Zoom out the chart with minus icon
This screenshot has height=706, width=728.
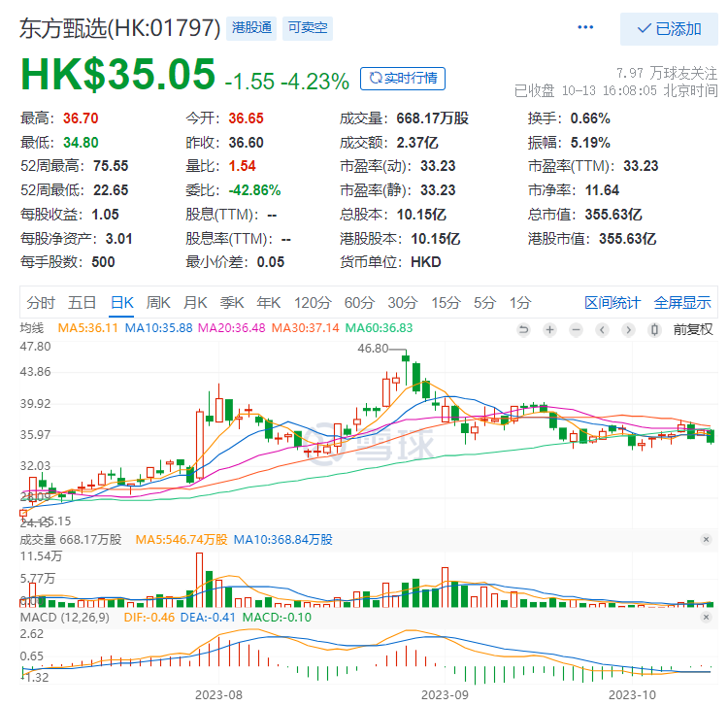click(x=576, y=330)
